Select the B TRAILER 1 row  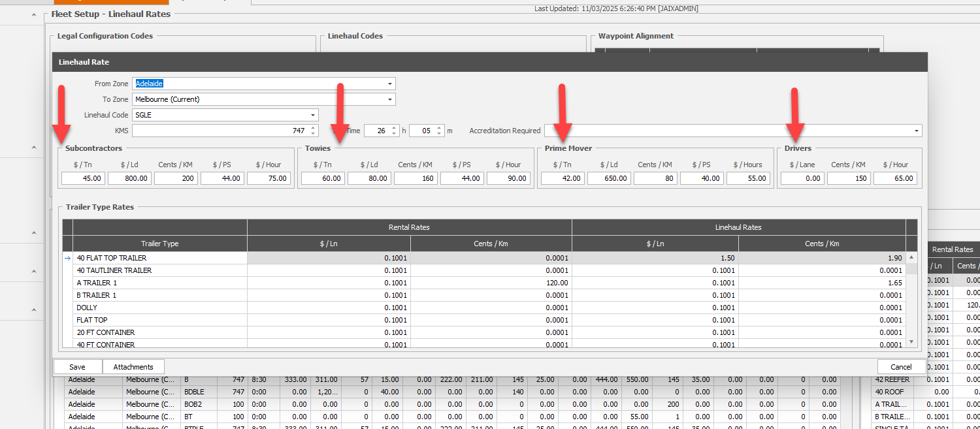pos(484,295)
